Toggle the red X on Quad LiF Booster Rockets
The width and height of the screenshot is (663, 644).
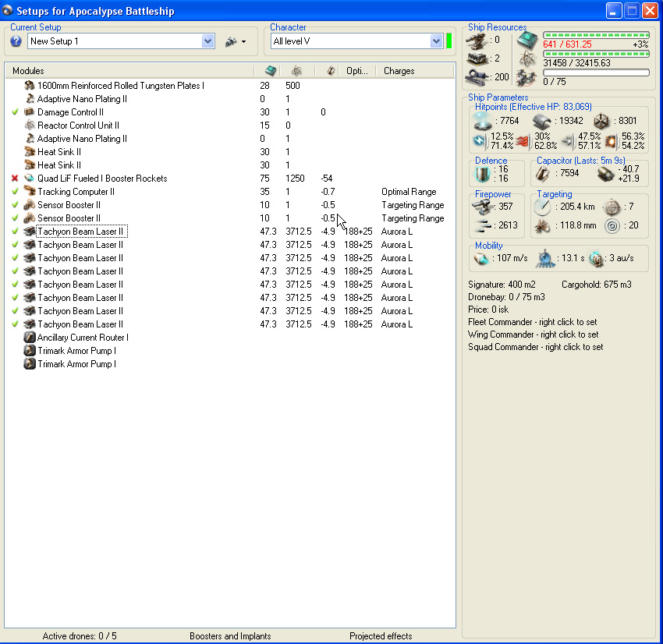pyautogui.click(x=16, y=179)
